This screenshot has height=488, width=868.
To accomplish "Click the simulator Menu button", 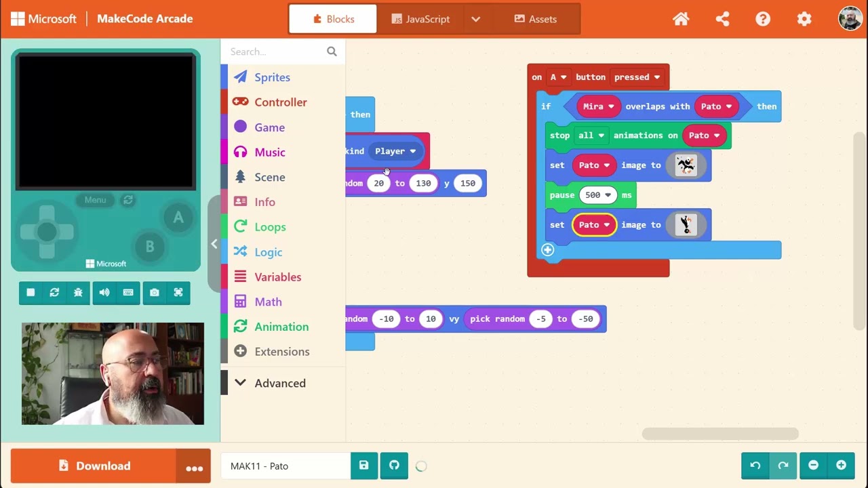I will [x=95, y=200].
